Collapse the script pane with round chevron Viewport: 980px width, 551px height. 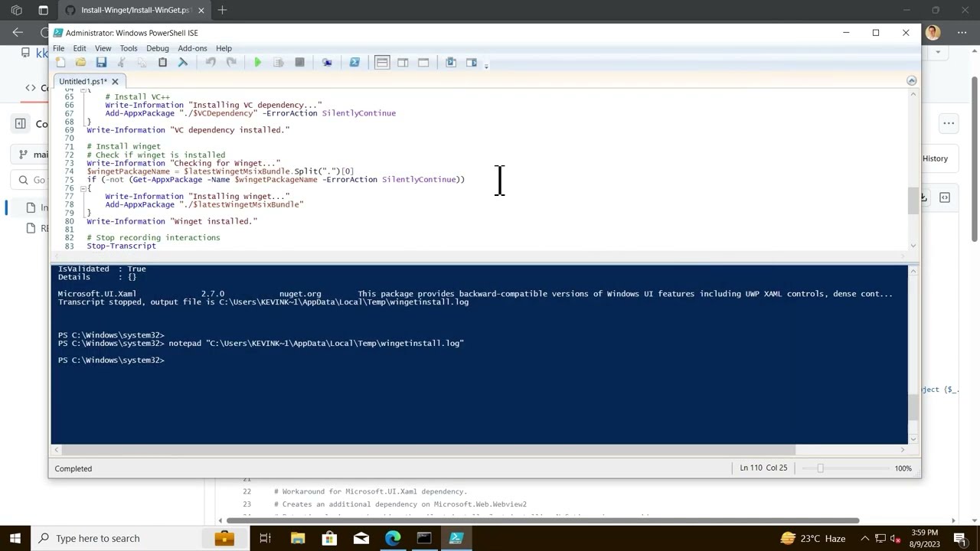(x=911, y=80)
